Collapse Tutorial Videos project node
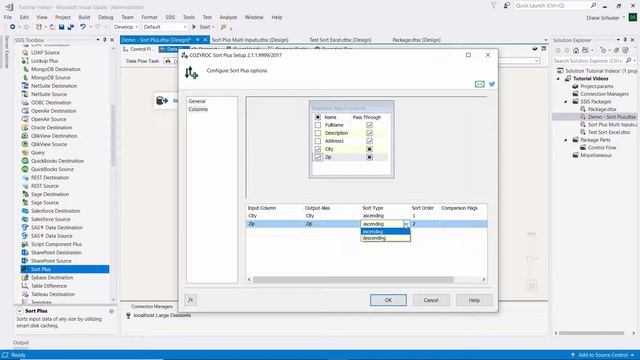 (559, 78)
